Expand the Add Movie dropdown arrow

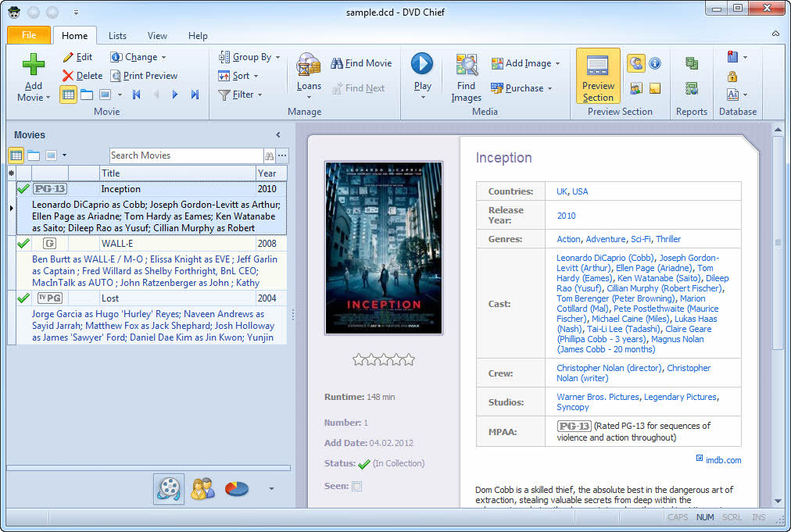pos(48,98)
